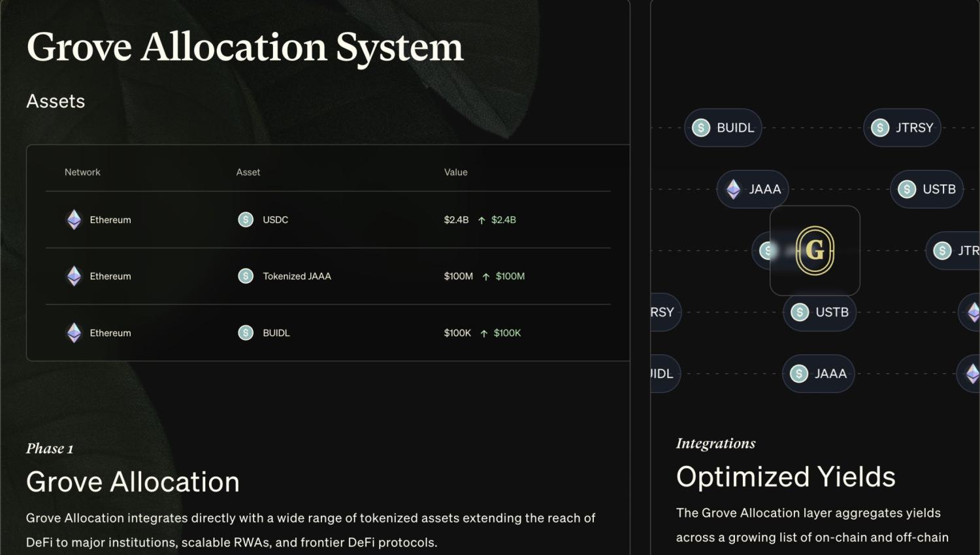
Task: Click the Value column header
Action: (x=456, y=172)
